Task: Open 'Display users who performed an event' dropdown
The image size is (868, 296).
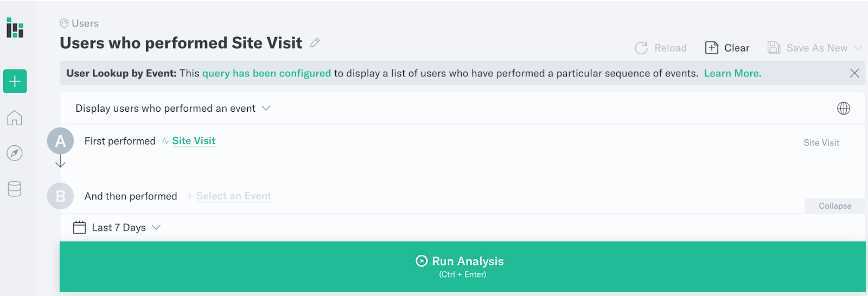Action: [x=173, y=108]
